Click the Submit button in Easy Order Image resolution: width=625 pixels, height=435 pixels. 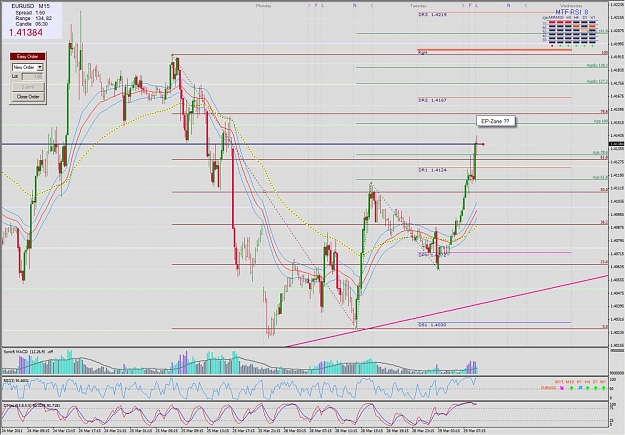(x=28, y=87)
